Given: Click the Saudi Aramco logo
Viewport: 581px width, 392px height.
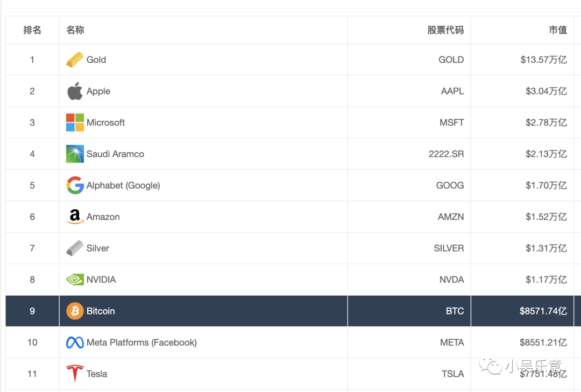Looking at the screenshot, I should tap(75, 154).
